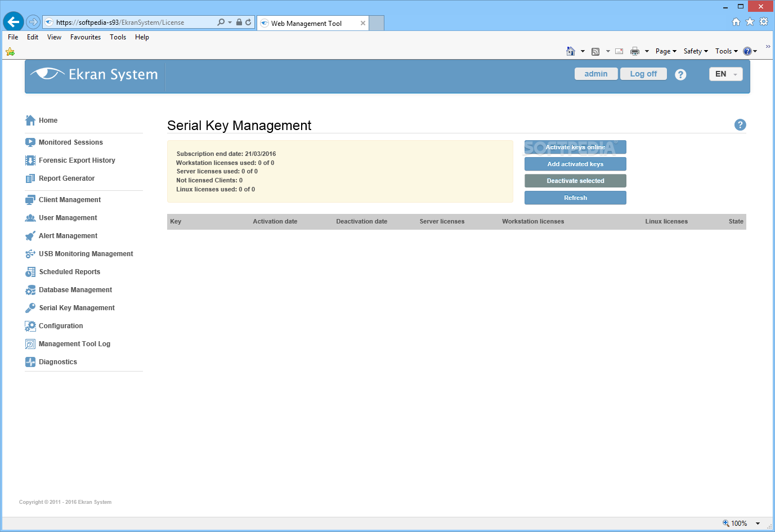The width and height of the screenshot is (775, 532).
Task: Click the Deactivate selected button
Action: (x=575, y=181)
